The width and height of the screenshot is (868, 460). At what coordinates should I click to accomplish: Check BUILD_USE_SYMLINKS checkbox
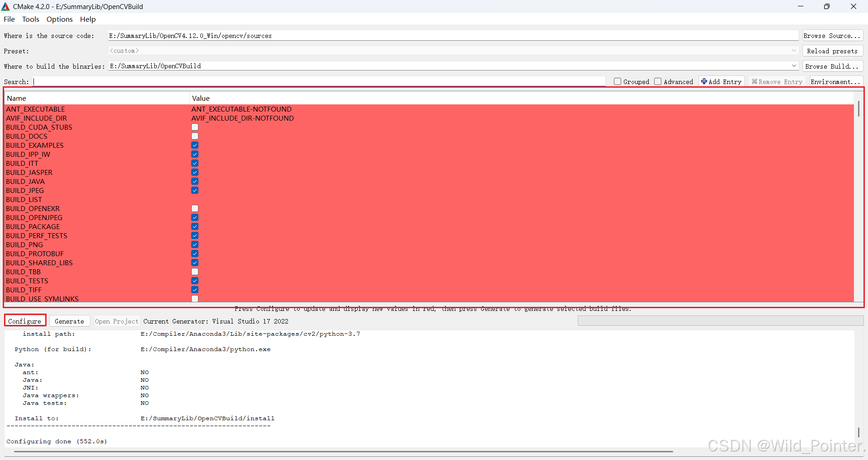tap(195, 299)
